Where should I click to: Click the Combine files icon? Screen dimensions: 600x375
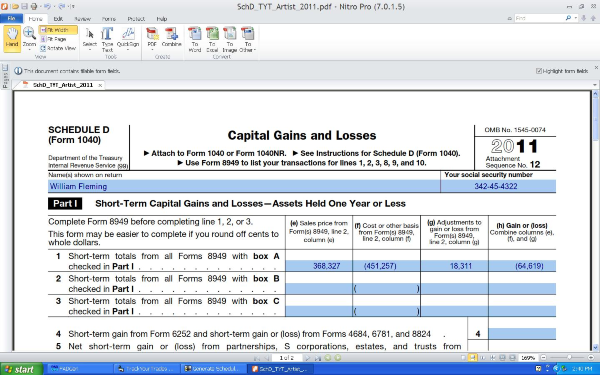tap(171, 38)
